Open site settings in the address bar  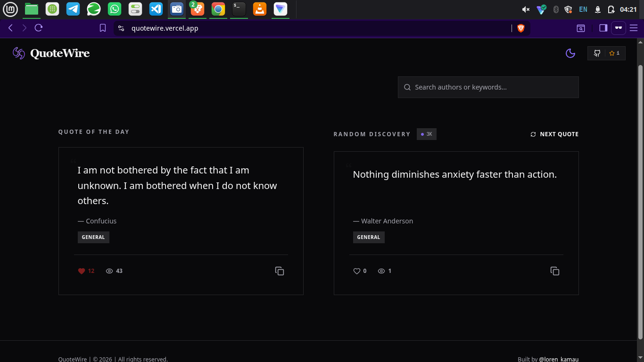[121, 28]
